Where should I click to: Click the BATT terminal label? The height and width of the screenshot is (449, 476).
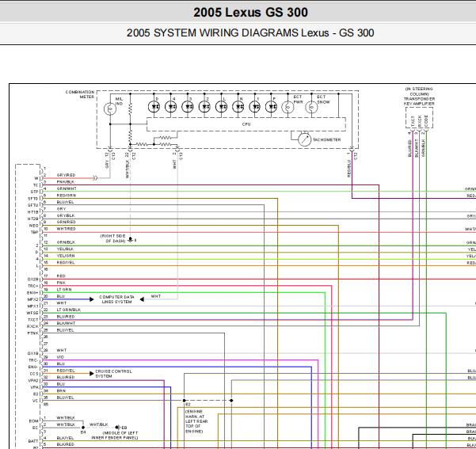[x=34, y=441]
